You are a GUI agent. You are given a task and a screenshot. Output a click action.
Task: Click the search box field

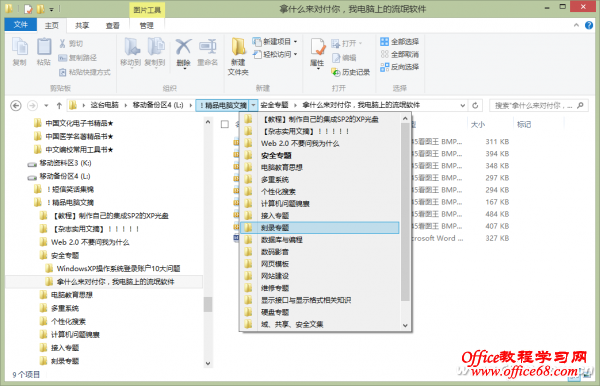pos(539,105)
